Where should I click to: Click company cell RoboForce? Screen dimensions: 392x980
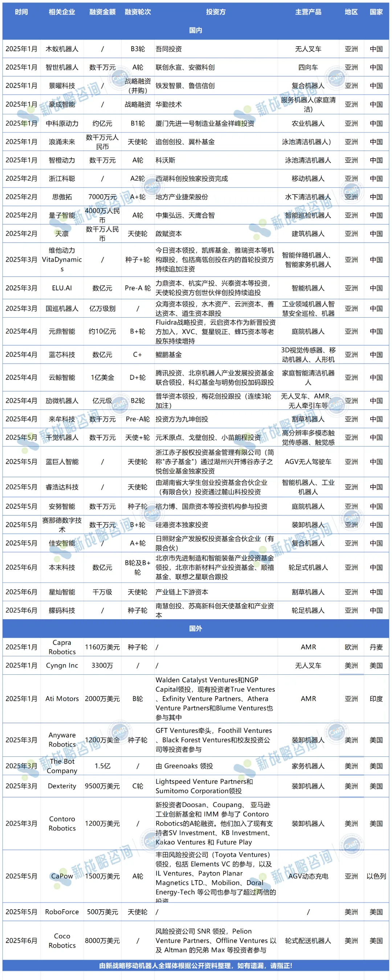(x=62, y=912)
